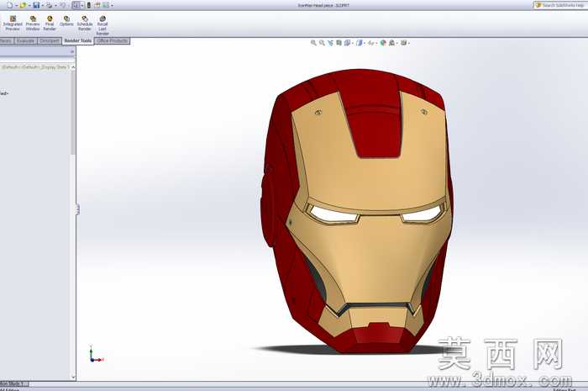Click the Search SolidWorks Help field

560,5
